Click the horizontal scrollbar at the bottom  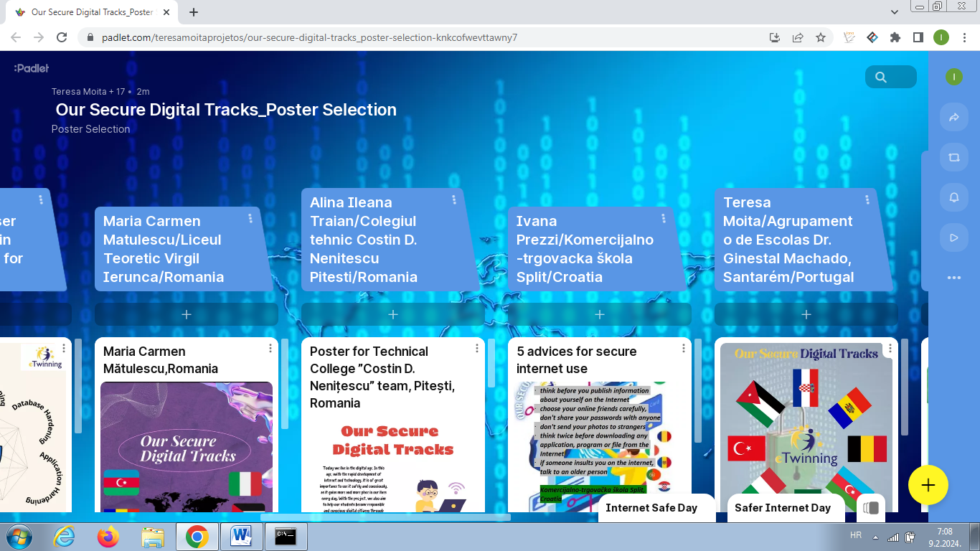point(385,517)
